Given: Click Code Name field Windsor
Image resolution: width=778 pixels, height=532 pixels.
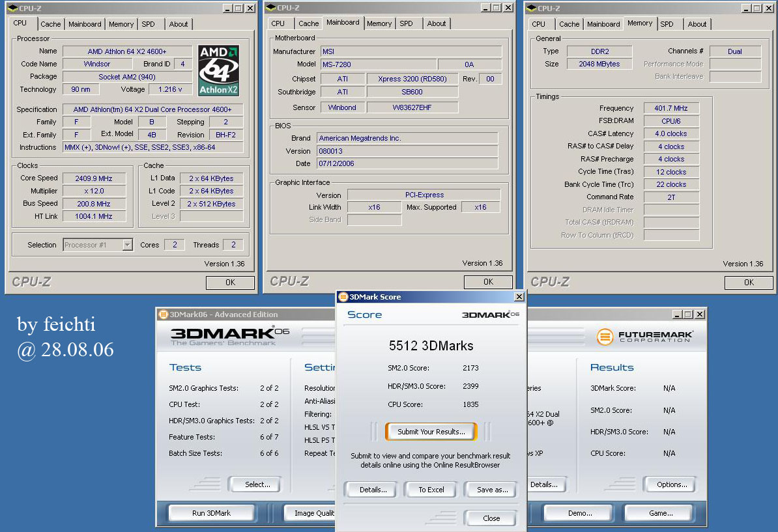Looking at the screenshot, I should 97,64.
